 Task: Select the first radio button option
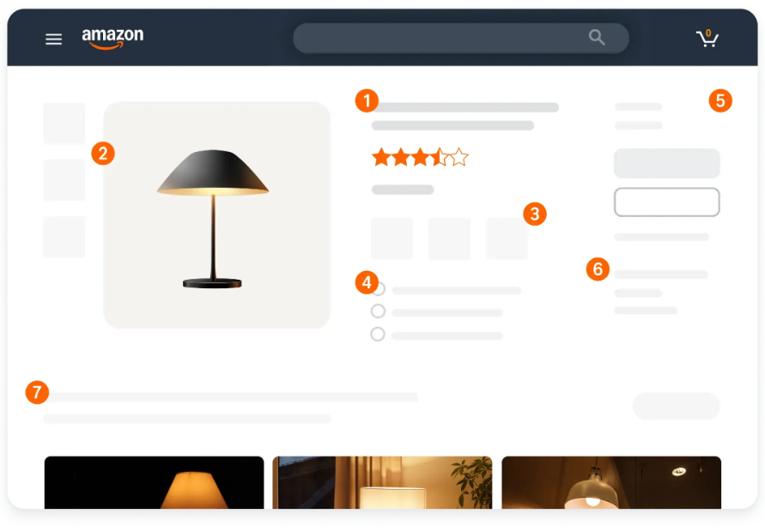(378, 289)
